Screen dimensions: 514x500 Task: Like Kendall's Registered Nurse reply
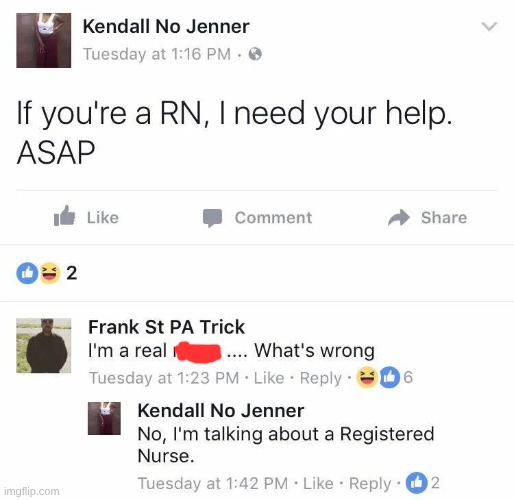coord(318,483)
